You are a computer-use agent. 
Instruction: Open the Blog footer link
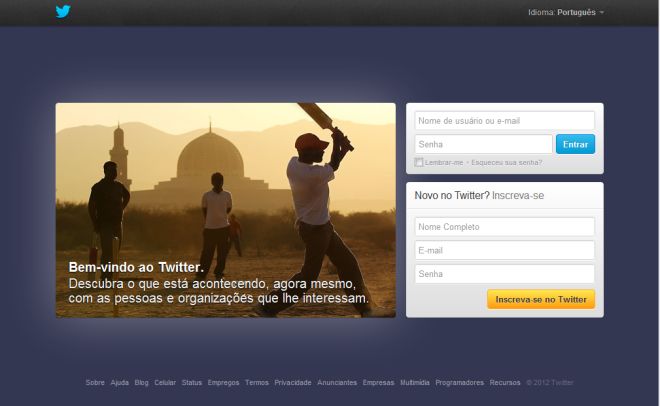pyautogui.click(x=141, y=382)
